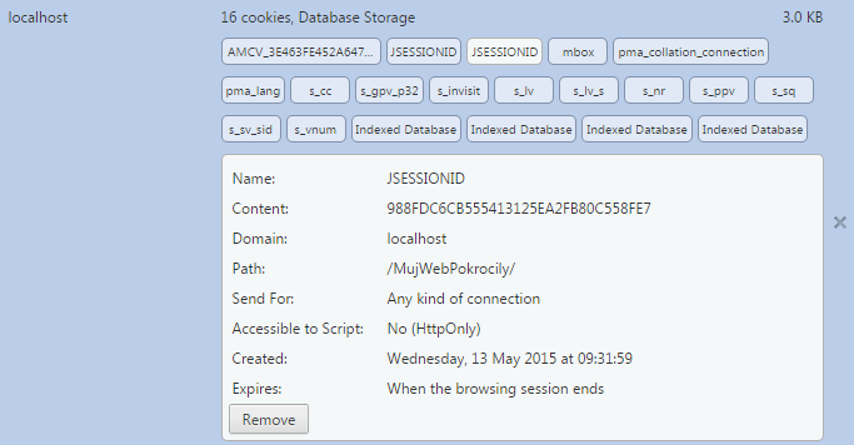Screen dimensions: 854x445
Task: Select the s_invisit cookie chip
Action: [458, 90]
